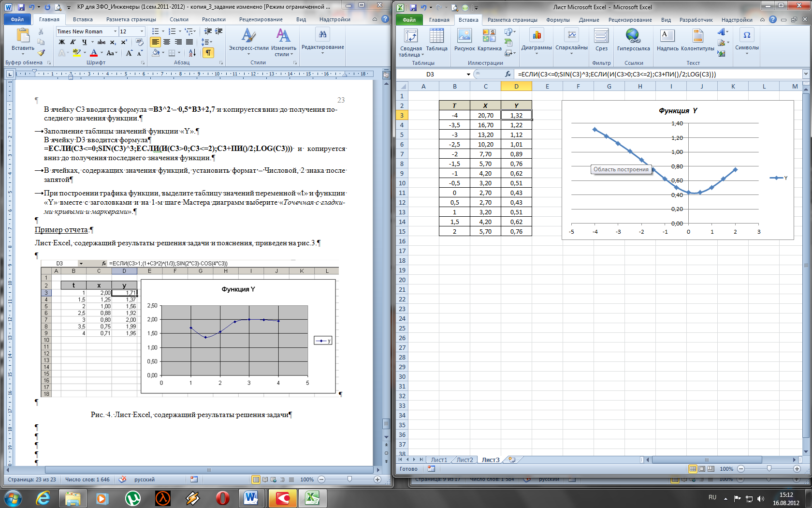This screenshot has width=812, height=508.
Task: Select cell D3 with value 1,32
Action: click(516, 115)
